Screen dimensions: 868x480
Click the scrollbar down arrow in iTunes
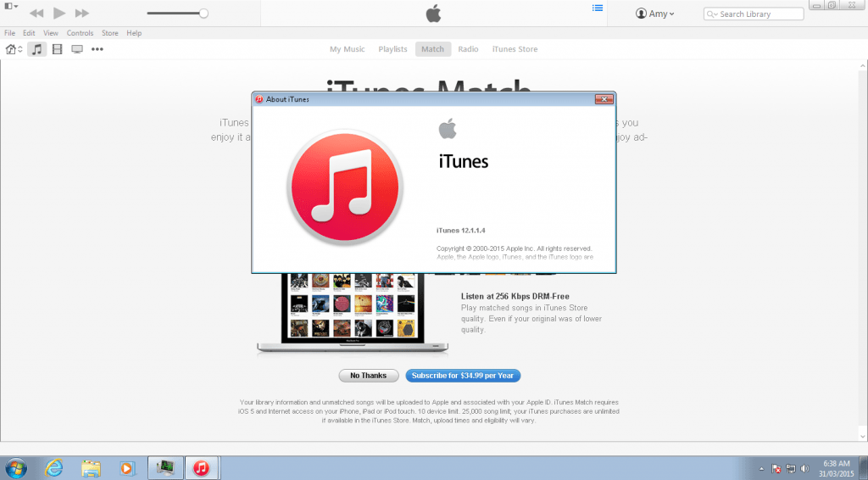[864, 436]
